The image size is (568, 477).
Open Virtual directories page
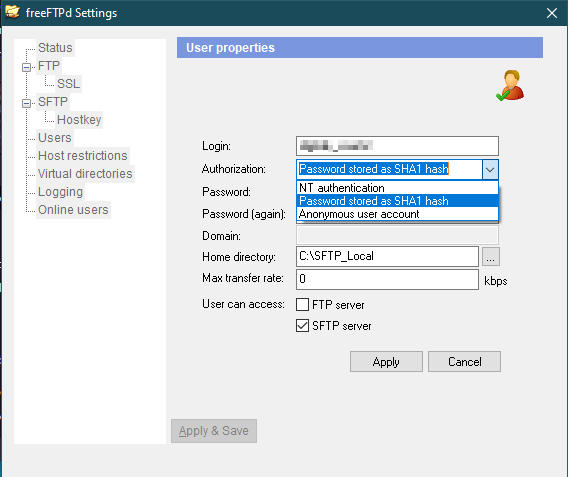point(85,174)
